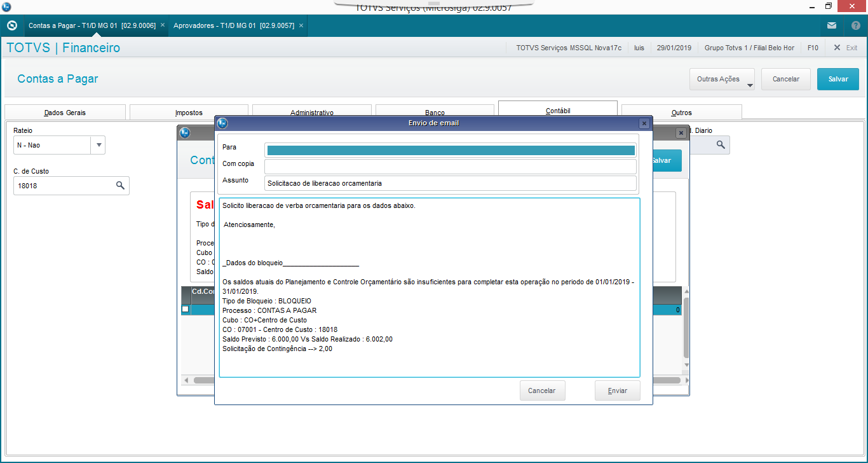Click F10 in the header bar
868x463 pixels.
tap(813, 48)
